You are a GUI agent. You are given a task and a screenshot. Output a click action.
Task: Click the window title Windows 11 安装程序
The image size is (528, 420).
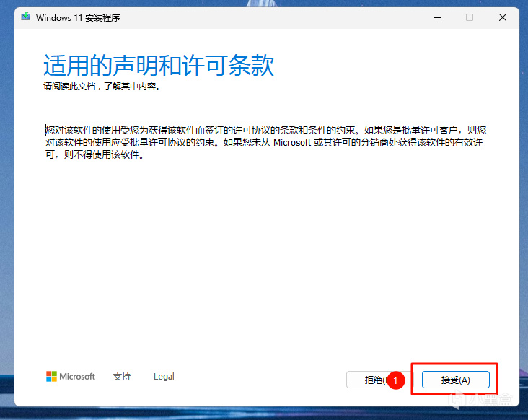(x=78, y=17)
